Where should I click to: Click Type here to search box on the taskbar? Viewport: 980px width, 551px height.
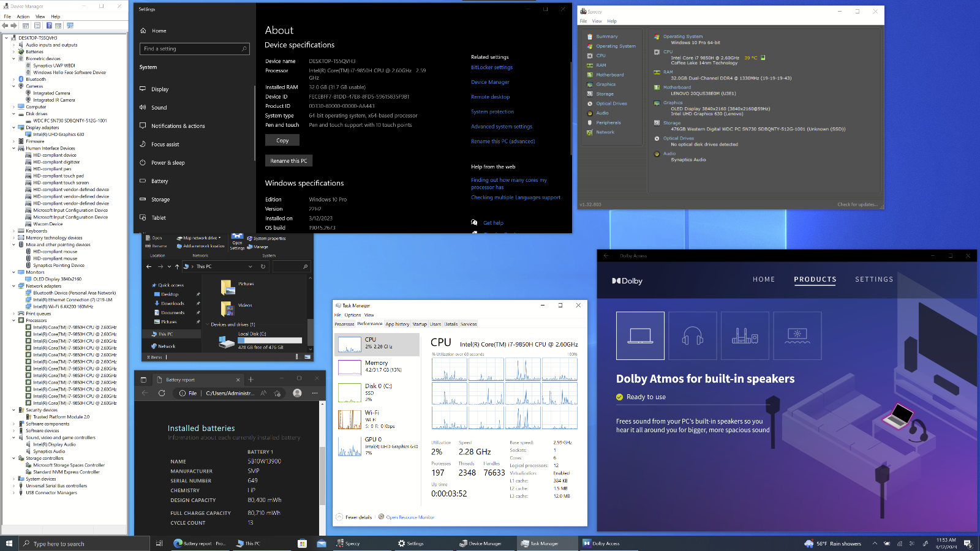tap(85, 544)
